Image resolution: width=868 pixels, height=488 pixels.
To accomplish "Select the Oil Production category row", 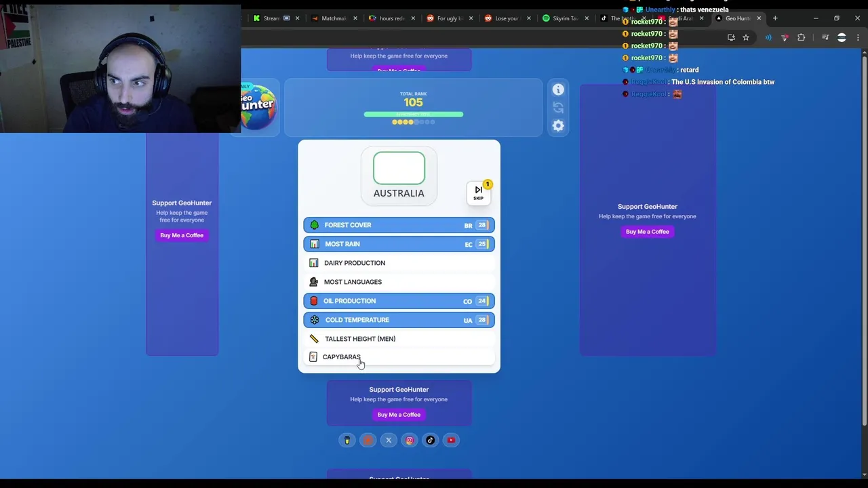I will 399,301.
